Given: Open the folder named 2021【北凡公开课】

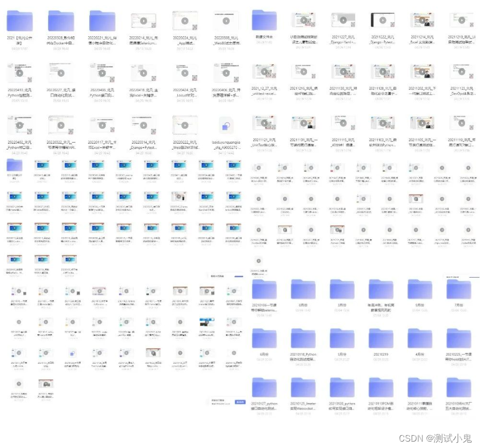Looking at the screenshot, I should point(20,21).
